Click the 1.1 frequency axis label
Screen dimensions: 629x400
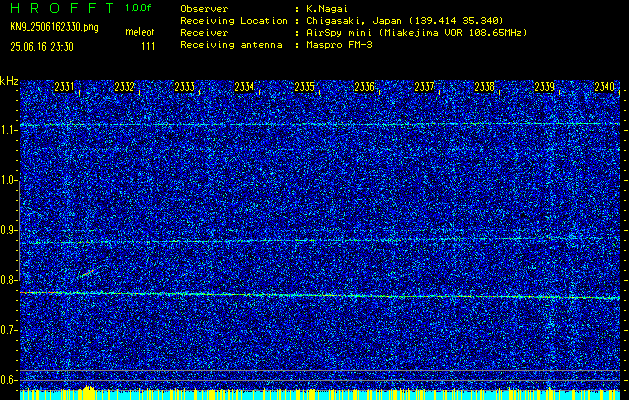9,130
